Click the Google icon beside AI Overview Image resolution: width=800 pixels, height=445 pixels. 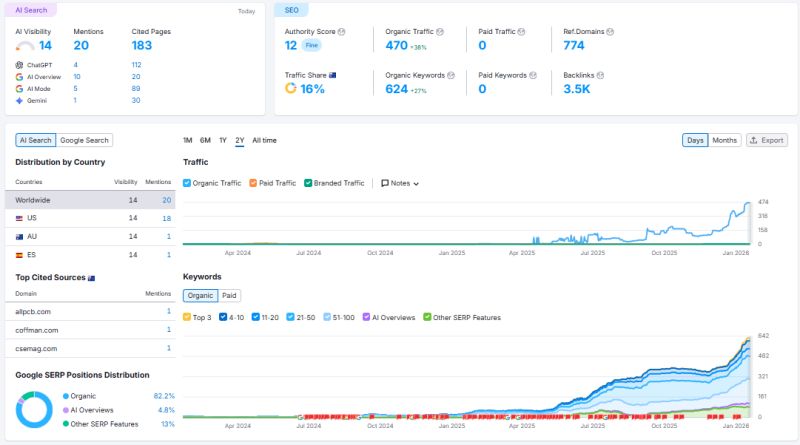pos(20,76)
